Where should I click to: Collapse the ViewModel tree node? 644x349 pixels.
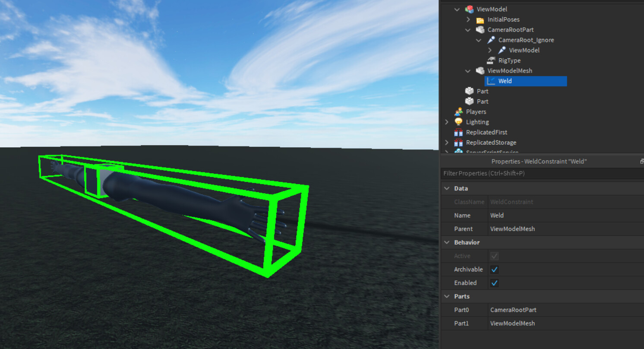(x=457, y=9)
